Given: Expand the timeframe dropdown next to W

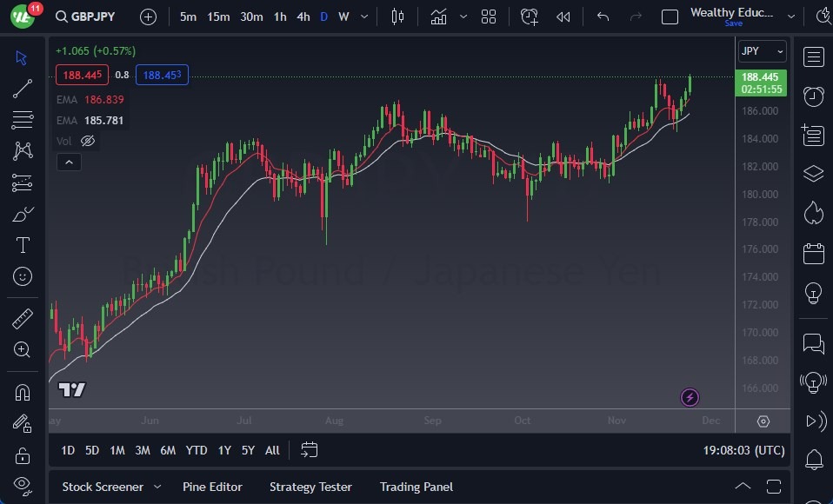Looking at the screenshot, I should tap(363, 16).
